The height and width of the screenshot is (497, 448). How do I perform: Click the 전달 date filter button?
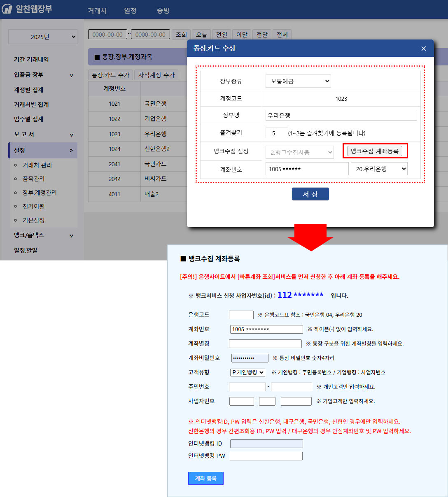pos(262,35)
